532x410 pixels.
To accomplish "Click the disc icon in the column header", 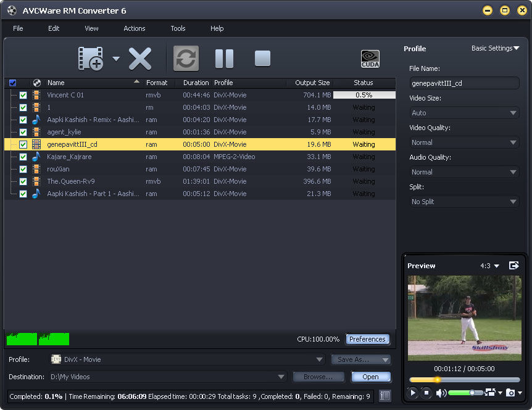I will pyautogui.click(x=36, y=83).
